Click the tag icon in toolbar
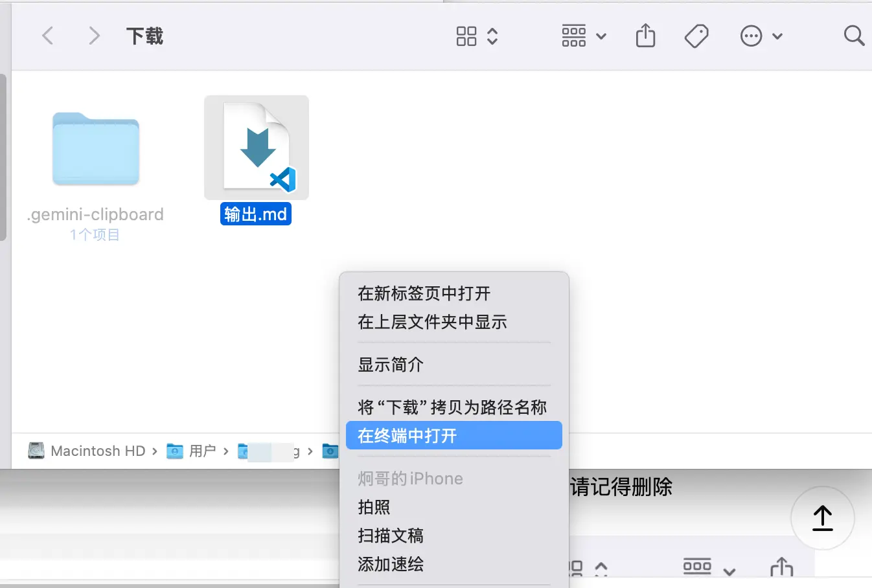872x588 pixels. 696,36
